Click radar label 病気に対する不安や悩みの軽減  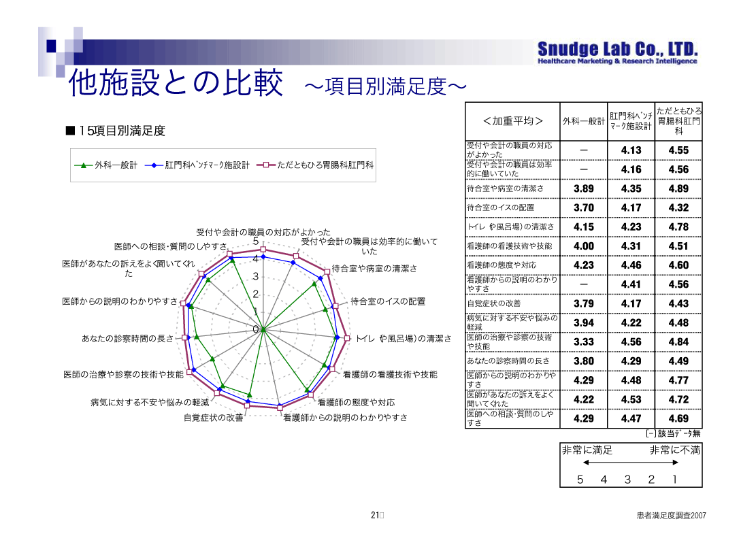(x=150, y=403)
